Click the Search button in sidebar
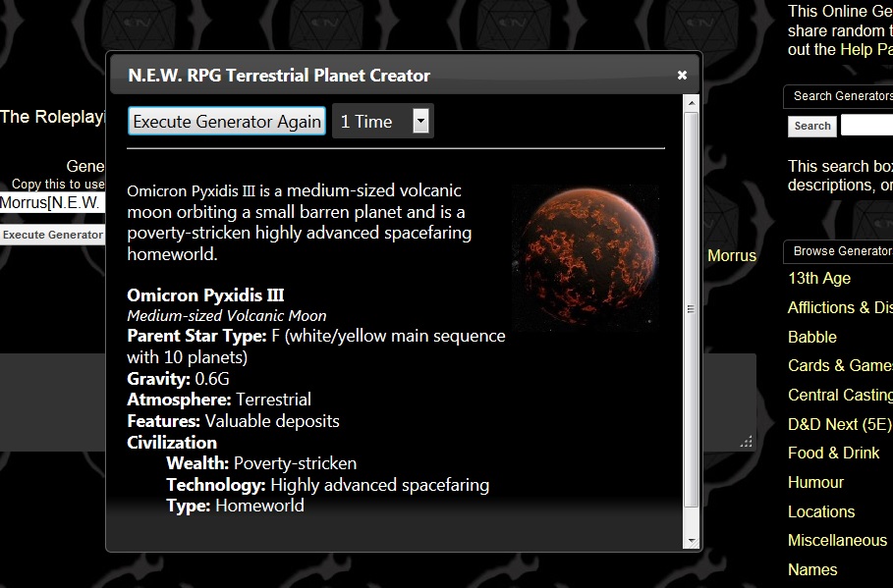893x588 pixels. point(812,126)
